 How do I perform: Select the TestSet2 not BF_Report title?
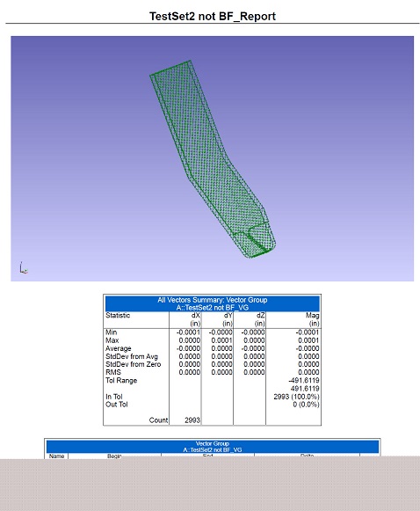click(x=213, y=17)
